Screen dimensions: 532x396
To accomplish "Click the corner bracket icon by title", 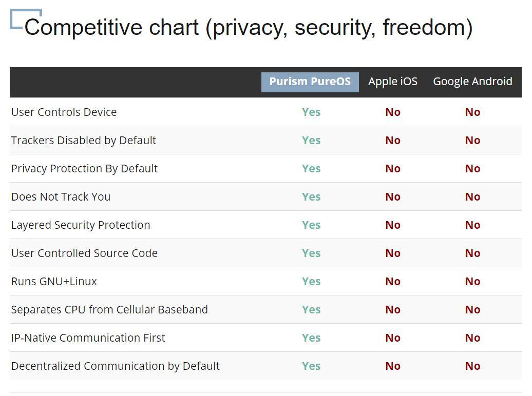I will coord(26,19).
